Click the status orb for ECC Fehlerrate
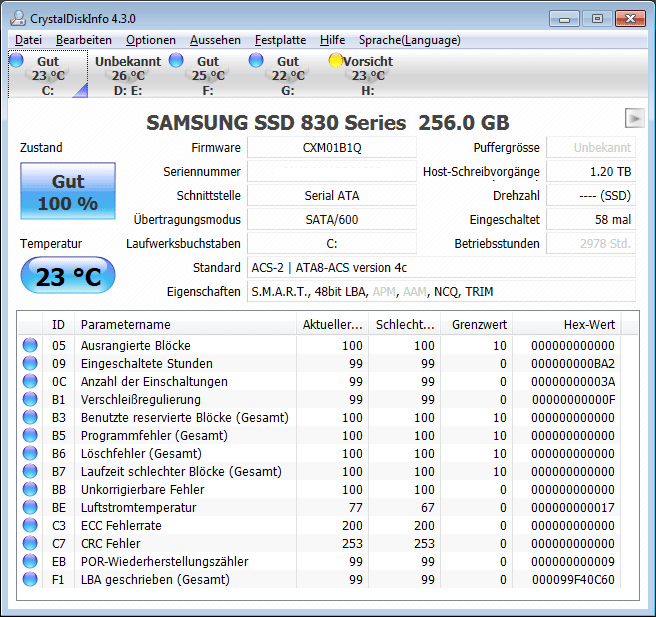 tap(30, 525)
